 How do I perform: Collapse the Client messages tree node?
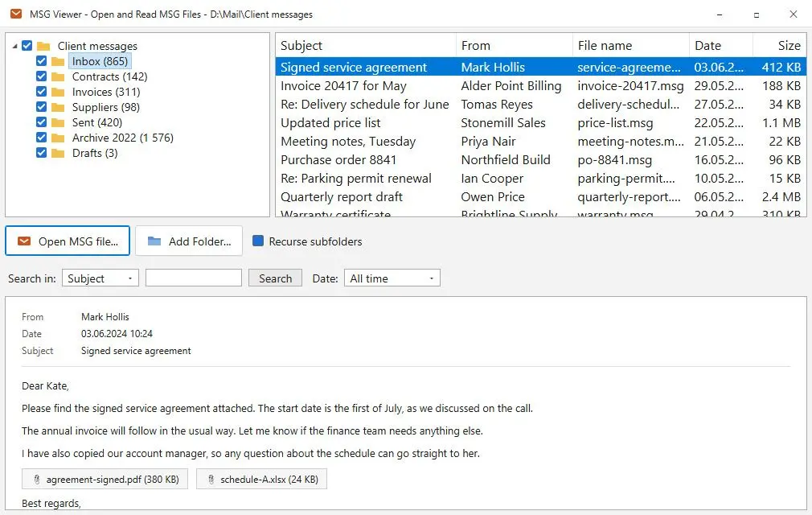tap(14, 46)
